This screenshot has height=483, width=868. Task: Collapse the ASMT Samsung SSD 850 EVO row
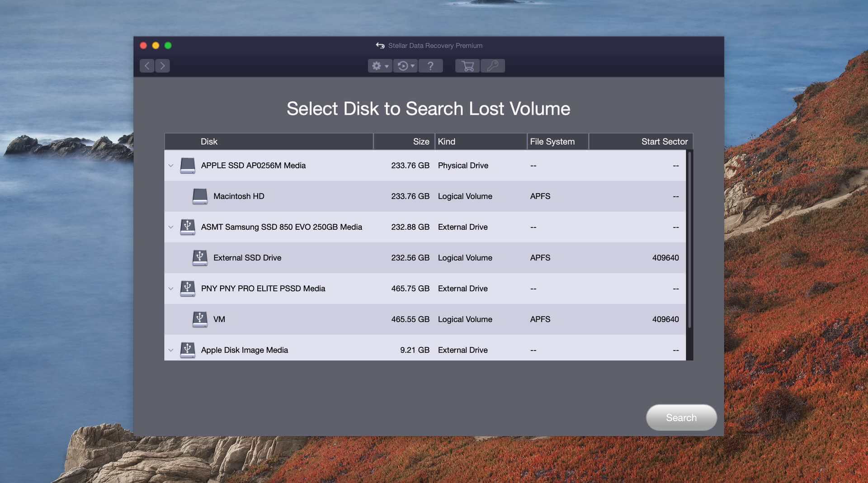171,227
